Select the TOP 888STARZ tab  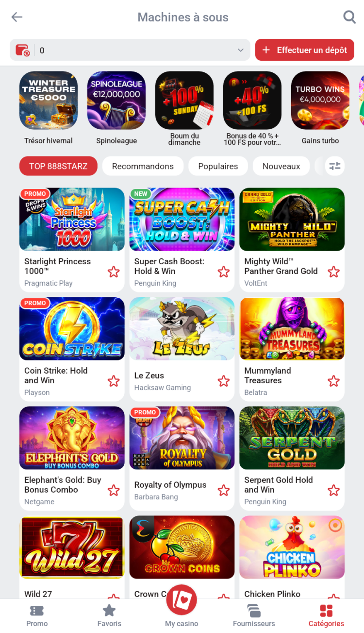coord(58,166)
